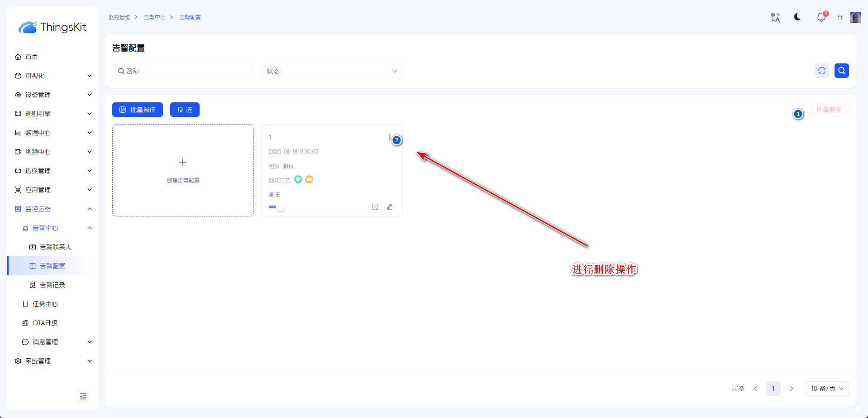Click the user avatar in the header

coord(855,17)
